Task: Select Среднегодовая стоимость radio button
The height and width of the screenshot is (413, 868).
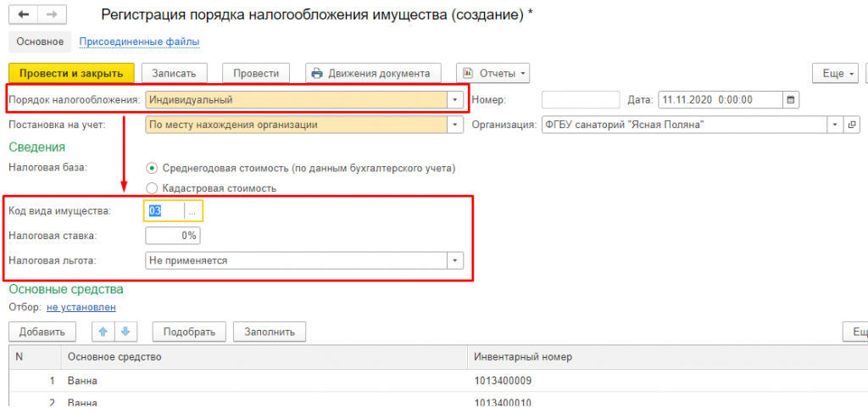Action: 152,168
